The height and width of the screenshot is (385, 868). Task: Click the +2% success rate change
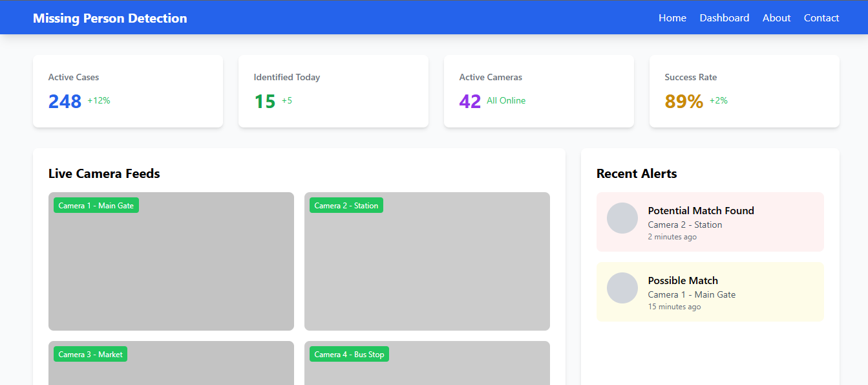(x=719, y=100)
